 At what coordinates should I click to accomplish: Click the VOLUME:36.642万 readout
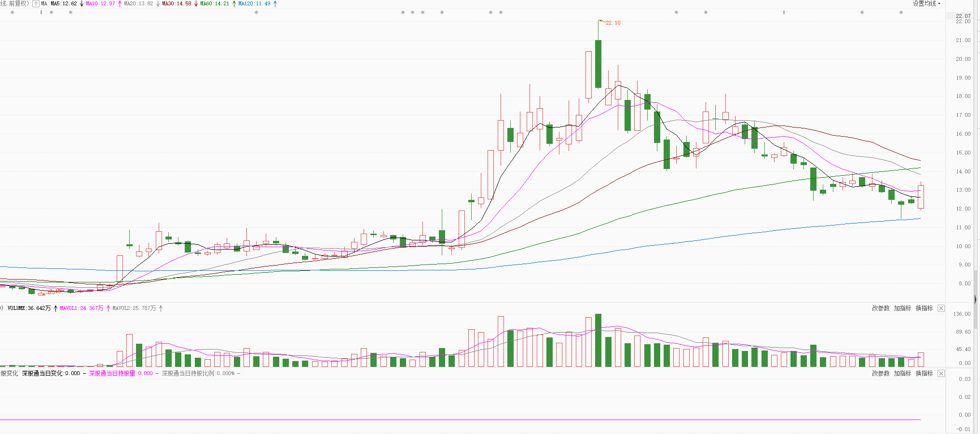pos(29,308)
